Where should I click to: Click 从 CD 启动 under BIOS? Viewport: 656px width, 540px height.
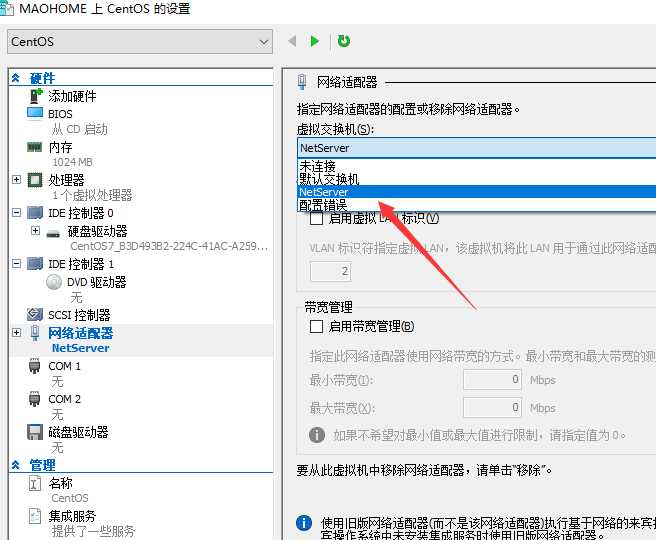tap(79, 129)
